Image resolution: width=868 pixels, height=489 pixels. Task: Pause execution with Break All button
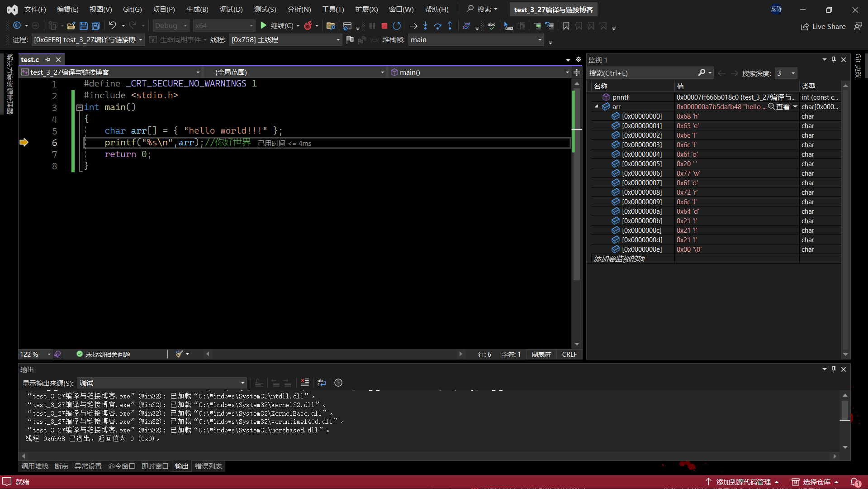(x=372, y=26)
